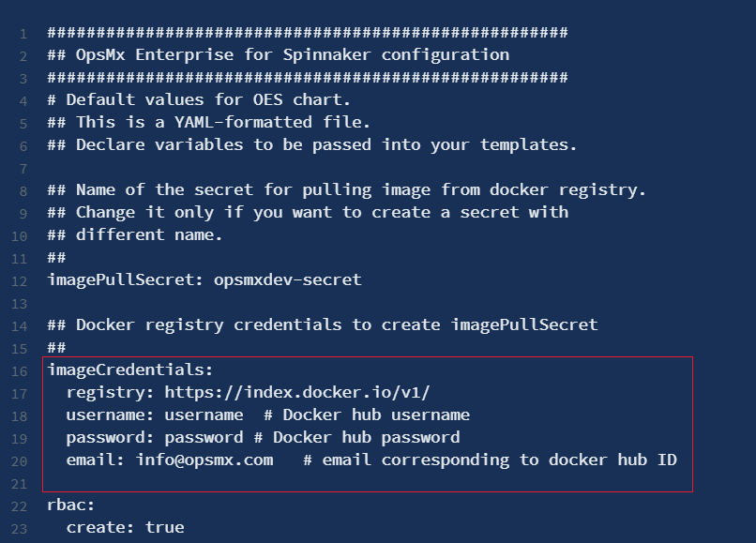Click the 'Docker registry credentials to create imagePullSecret' comment
The image size is (756, 543).
coord(336,324)
